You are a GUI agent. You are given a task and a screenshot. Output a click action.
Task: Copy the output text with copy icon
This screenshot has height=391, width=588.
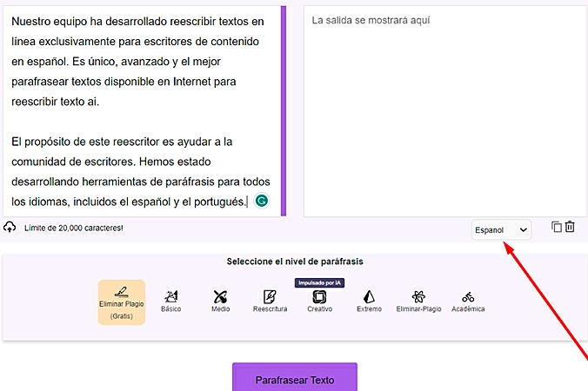(557, 227)
